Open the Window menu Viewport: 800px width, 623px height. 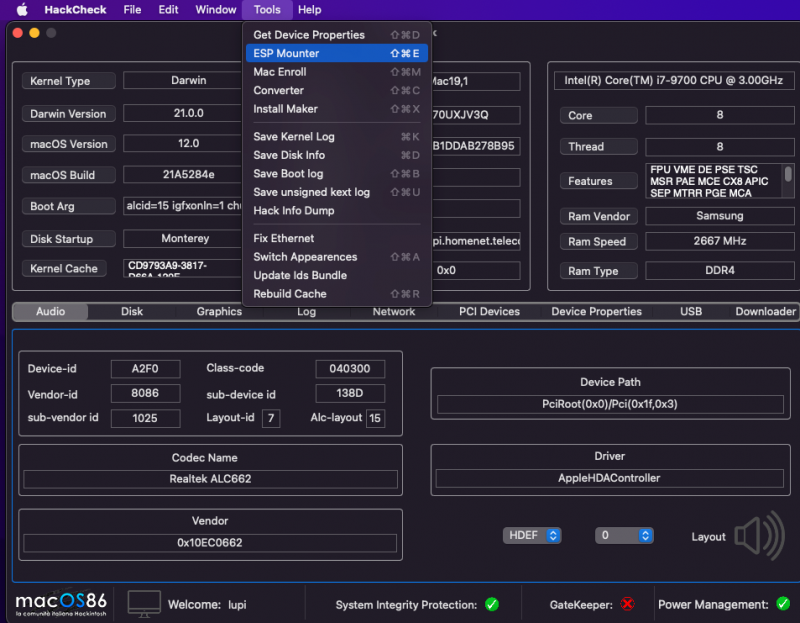point(216,10)
